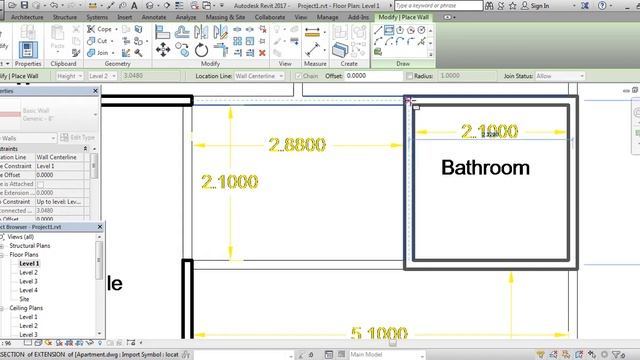Open the Insert ribbon tab
This screenshot has height=360, width=640.
124,17
